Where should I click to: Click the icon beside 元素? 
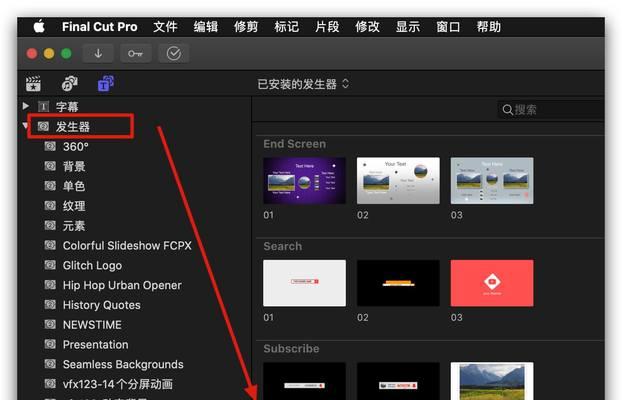point(50,225)
